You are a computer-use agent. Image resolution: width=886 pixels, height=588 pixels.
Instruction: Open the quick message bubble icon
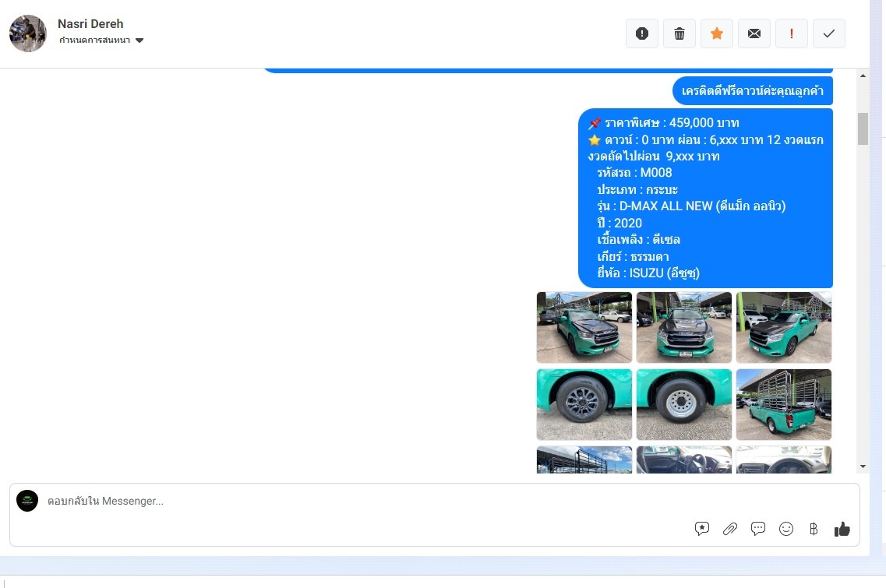[x=758, y=529]
